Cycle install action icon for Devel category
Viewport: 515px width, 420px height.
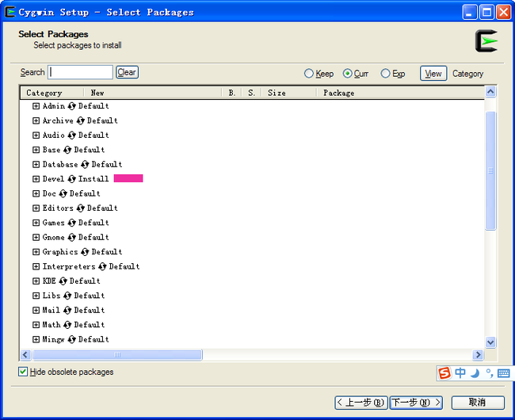tap(71, 179)
